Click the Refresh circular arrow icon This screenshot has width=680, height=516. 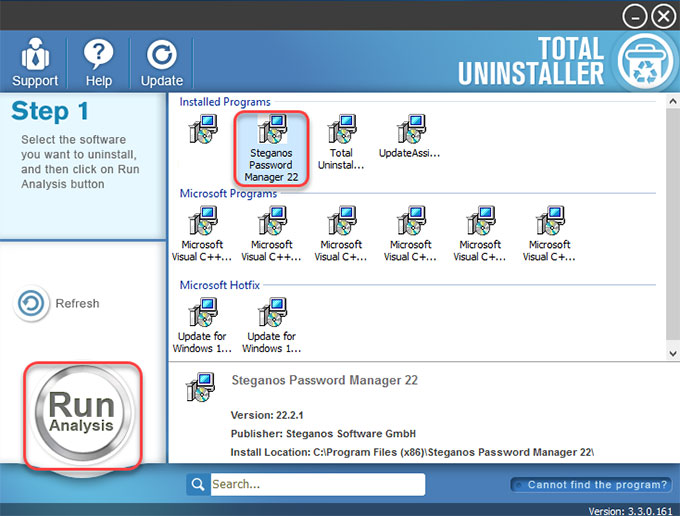point(31,303)
